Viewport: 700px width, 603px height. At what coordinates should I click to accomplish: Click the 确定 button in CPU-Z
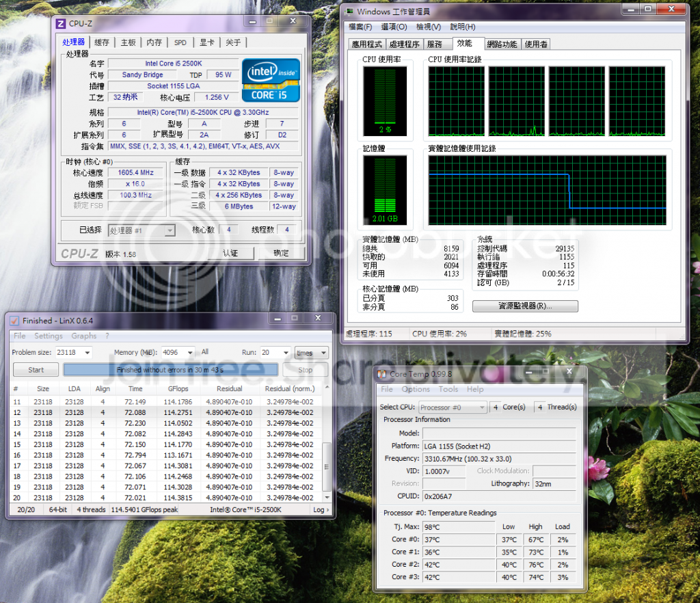click(x=281, y=253)
